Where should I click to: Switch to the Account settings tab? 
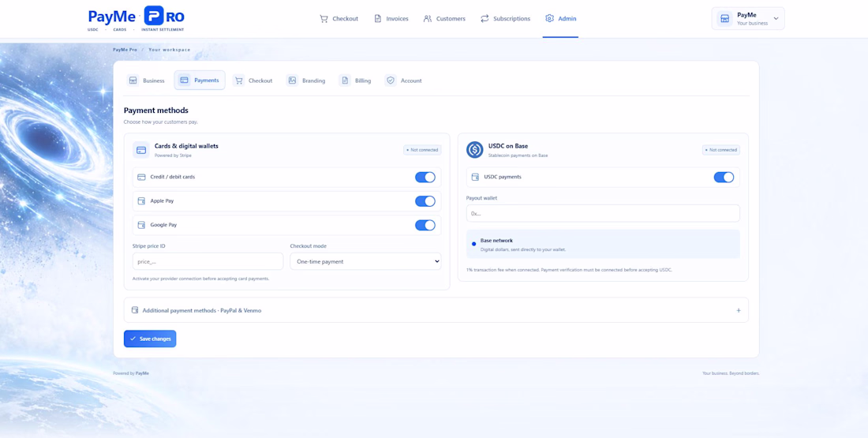(x=403, y=80)
